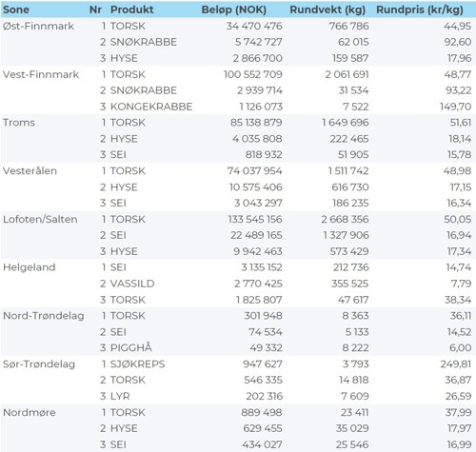Screen dimensions: 476x452
Task: Select the Vesterålen zone label
Action: pyautogui.click(x=30, y=170)
